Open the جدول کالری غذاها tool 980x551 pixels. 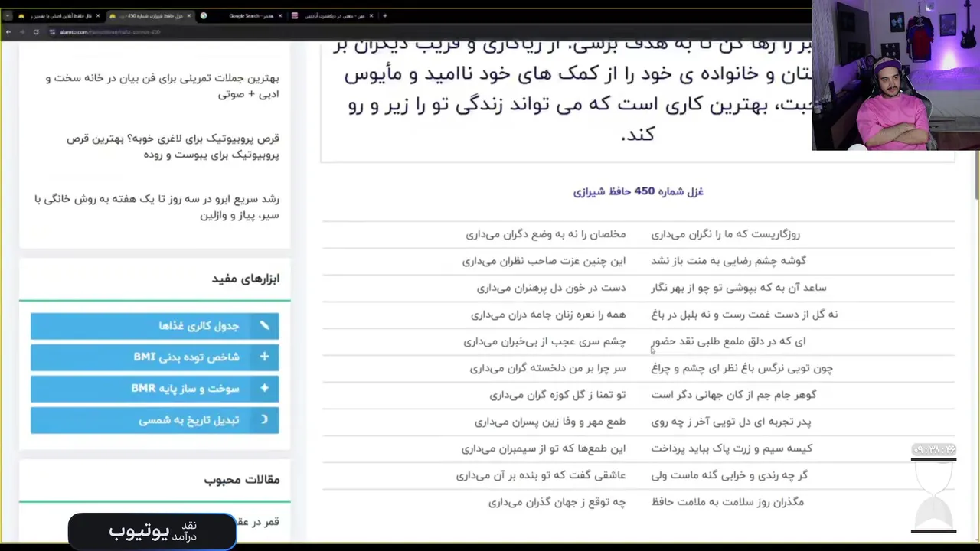[155, 325]
